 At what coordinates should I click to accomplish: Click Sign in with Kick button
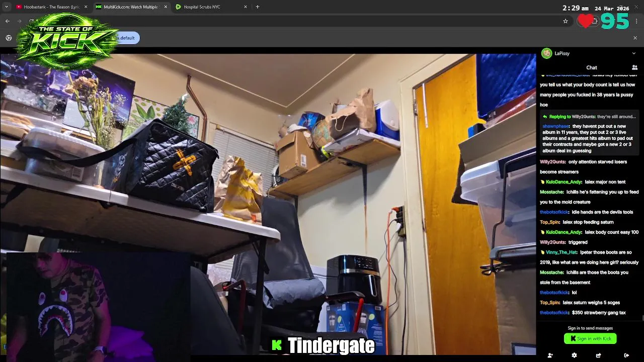(590, 339)
